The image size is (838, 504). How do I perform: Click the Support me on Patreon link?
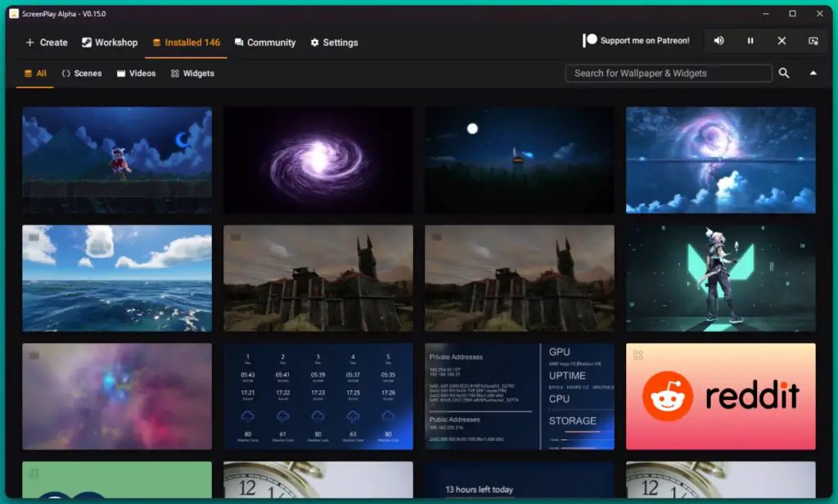(x=645, y=41)
